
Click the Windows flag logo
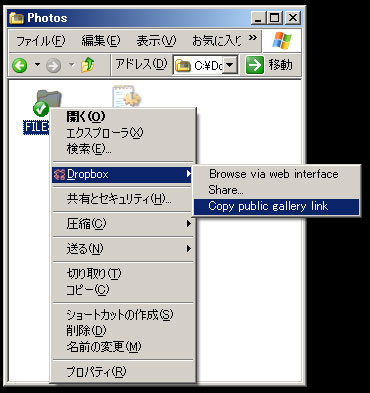tap(282, 40)
